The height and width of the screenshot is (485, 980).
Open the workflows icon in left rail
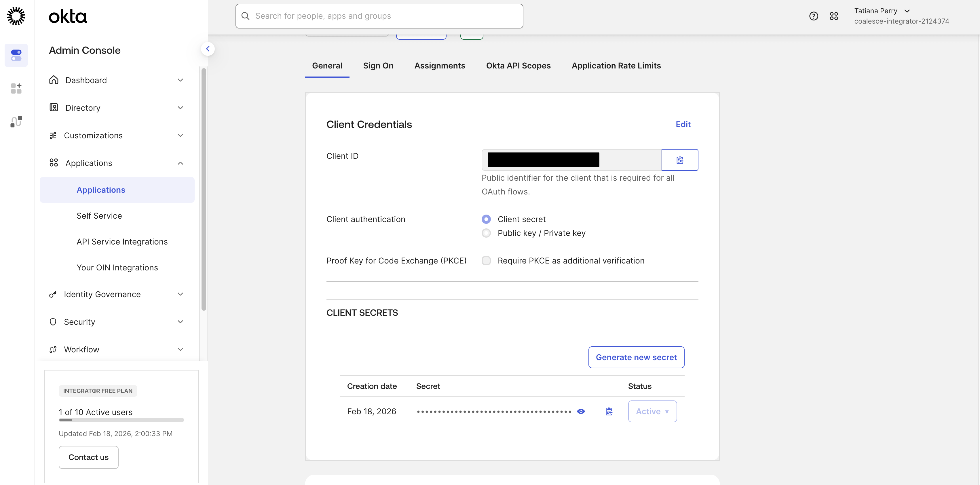tap(16, 121)
